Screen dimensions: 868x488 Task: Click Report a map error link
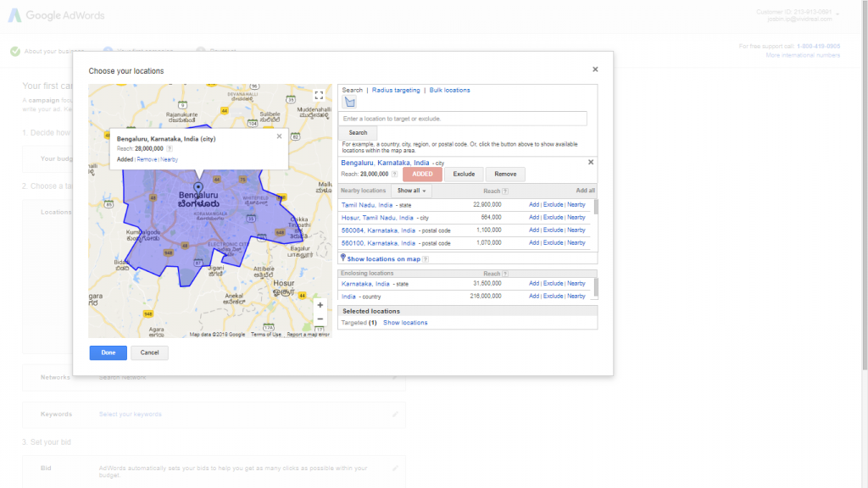(308, 335)
